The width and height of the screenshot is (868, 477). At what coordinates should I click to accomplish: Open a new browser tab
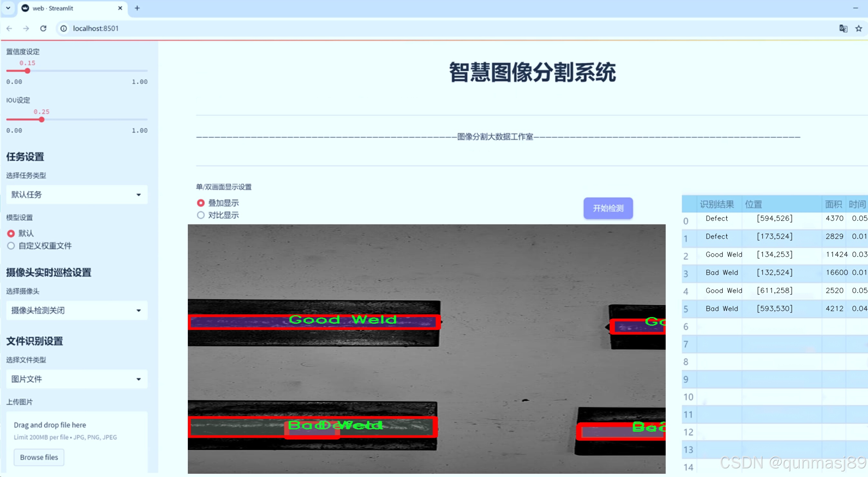(137, 8)
